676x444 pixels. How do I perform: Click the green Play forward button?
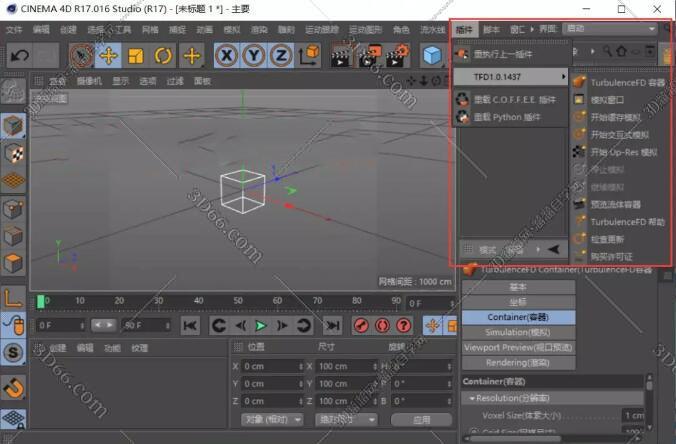(x=260, y=325)
